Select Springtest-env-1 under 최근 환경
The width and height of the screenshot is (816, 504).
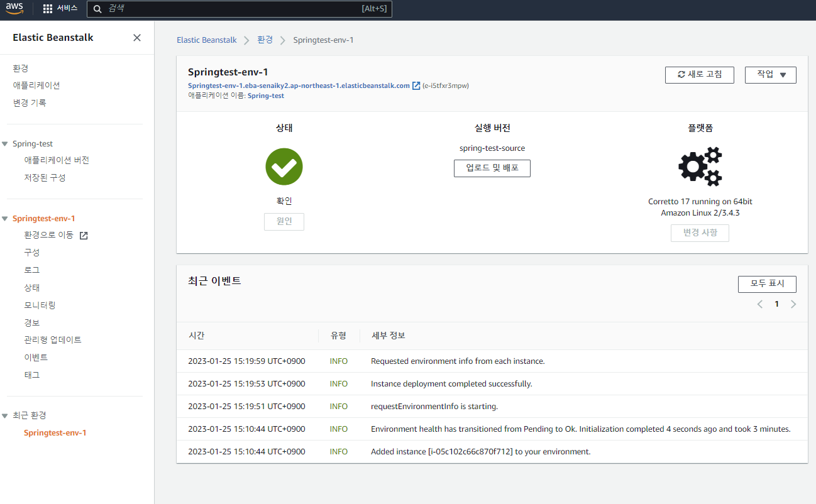[55, 433]
